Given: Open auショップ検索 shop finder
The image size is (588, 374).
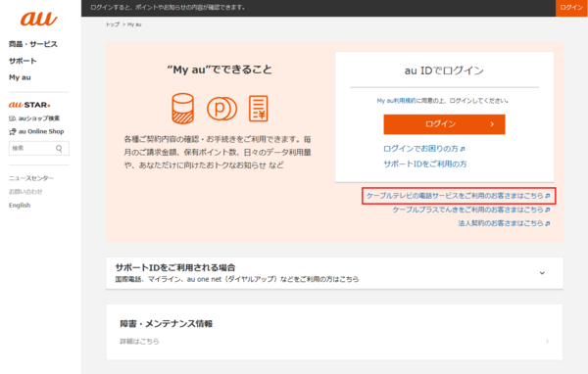Looking at the screenshot, I should click(34, 118).
